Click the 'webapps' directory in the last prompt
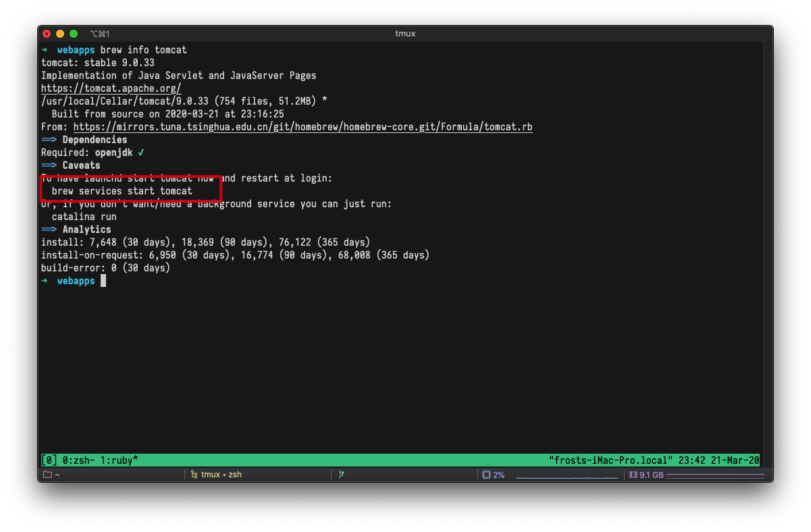Screen dimensions: 811x532 click(x=76, y=281)
